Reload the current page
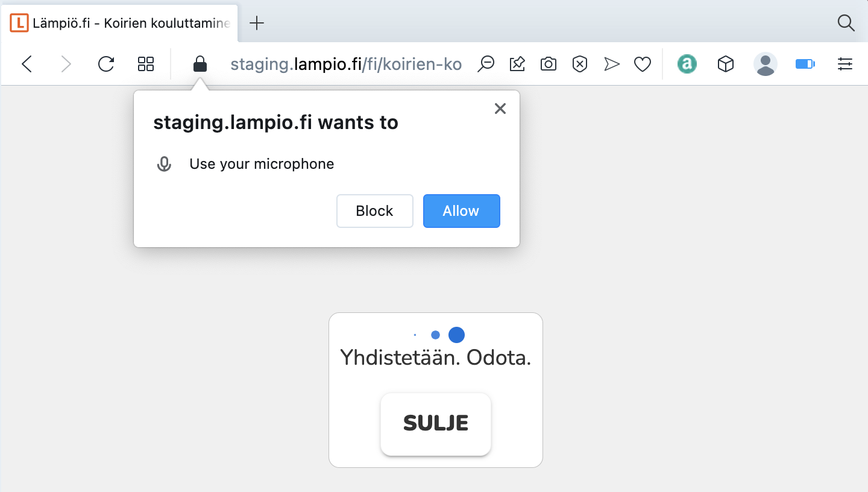This screenshot has width=868, height=492. 106,64
